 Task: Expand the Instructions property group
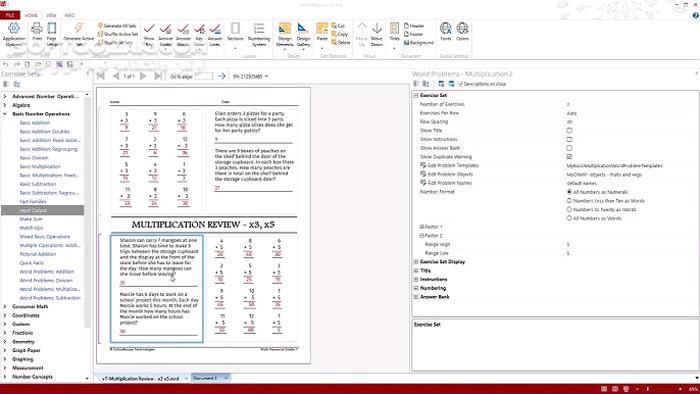[416, 279]
